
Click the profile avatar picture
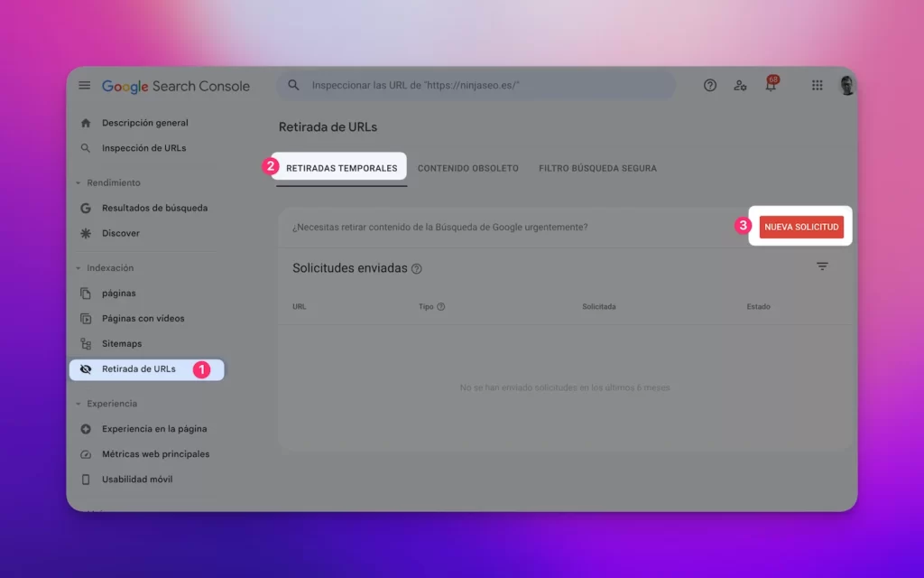click(846, 85)
